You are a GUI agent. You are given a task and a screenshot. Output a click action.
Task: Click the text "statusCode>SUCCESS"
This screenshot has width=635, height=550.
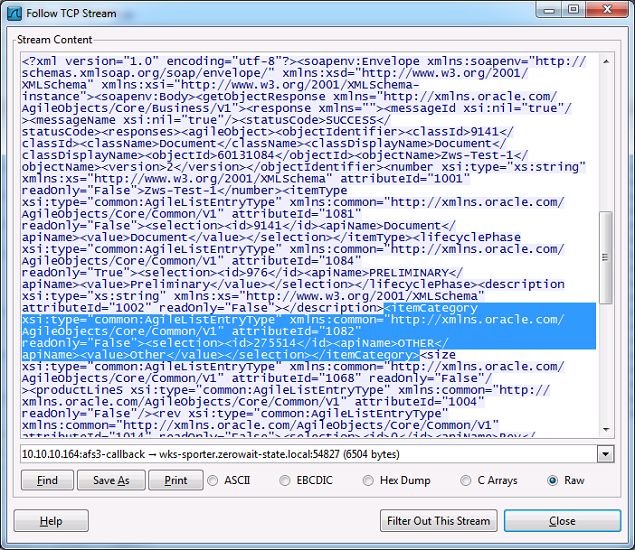[311, 120]
